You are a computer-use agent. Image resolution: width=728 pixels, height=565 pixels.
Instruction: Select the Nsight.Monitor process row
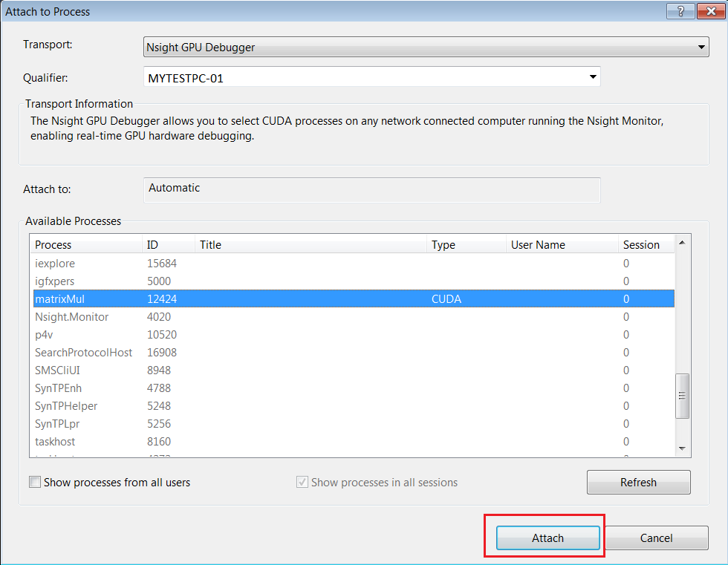[71, 317]
